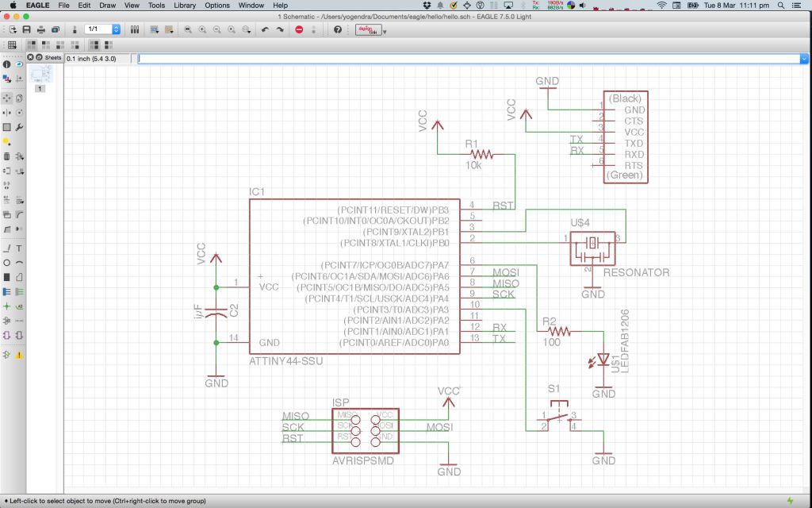The width and height of the screenshot is (812, 508).
Task: Click the Zoom Out magnifier icon
Action: [x=217, y=29]
